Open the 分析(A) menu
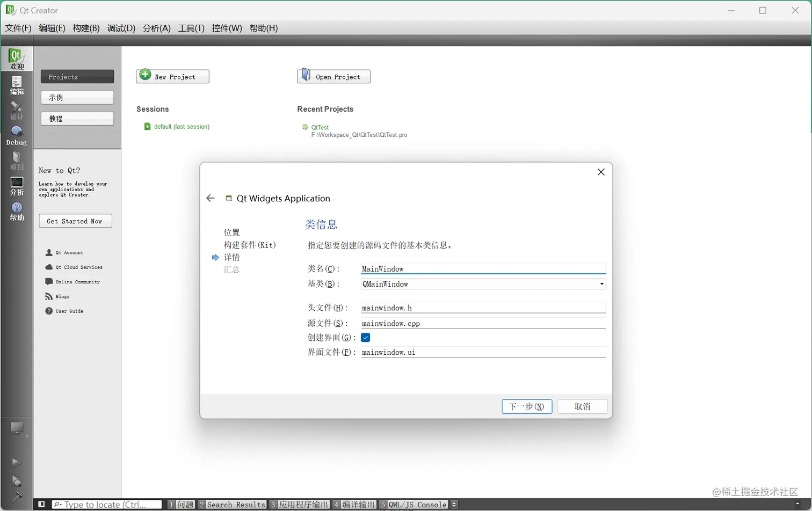Screen dimensions: 812x511 157,28
